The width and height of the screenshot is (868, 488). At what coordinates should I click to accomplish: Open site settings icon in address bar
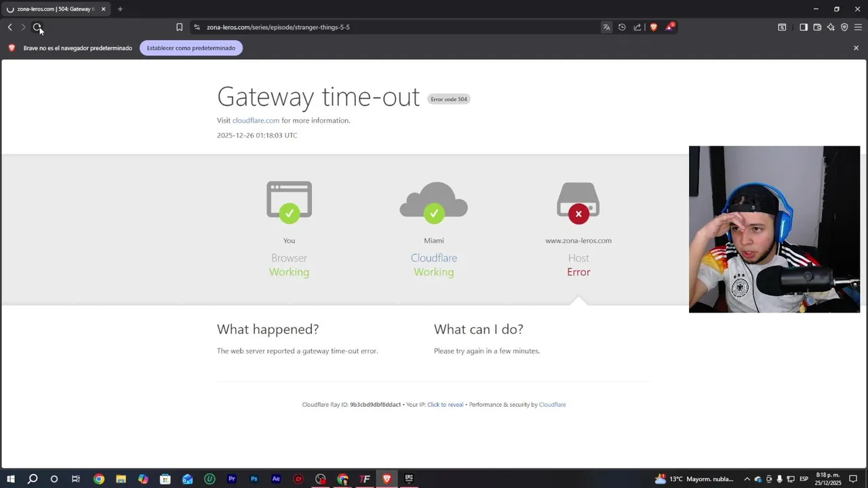coord(197,27)
